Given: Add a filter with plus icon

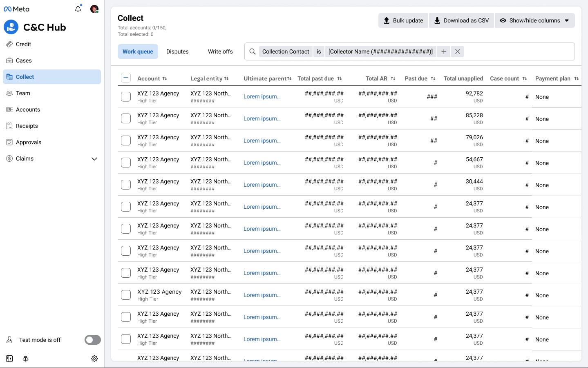Looking at the screenshot, I should pos(444,51).
